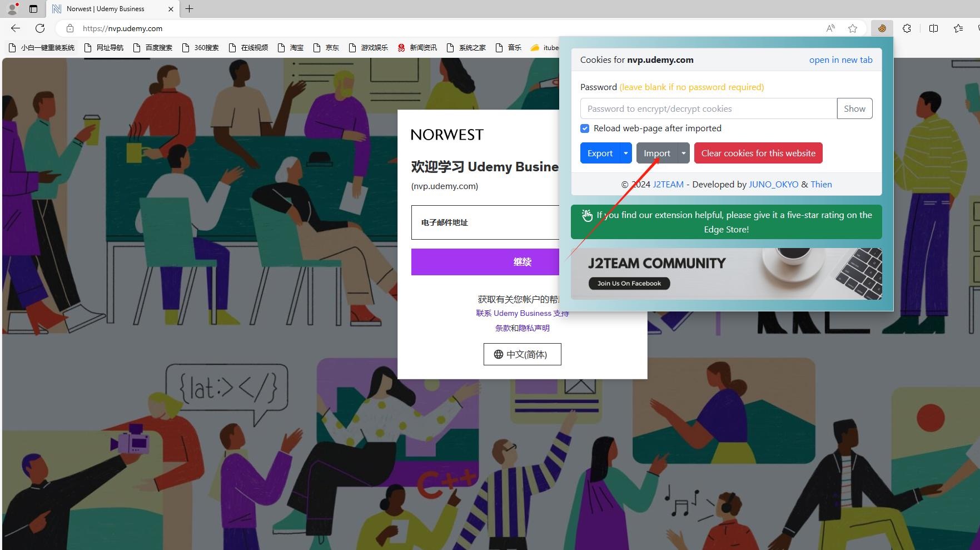Close the Norwest Udemy Business tab
This screenshot has width=980, height=550.
click(x=171, y=9)
